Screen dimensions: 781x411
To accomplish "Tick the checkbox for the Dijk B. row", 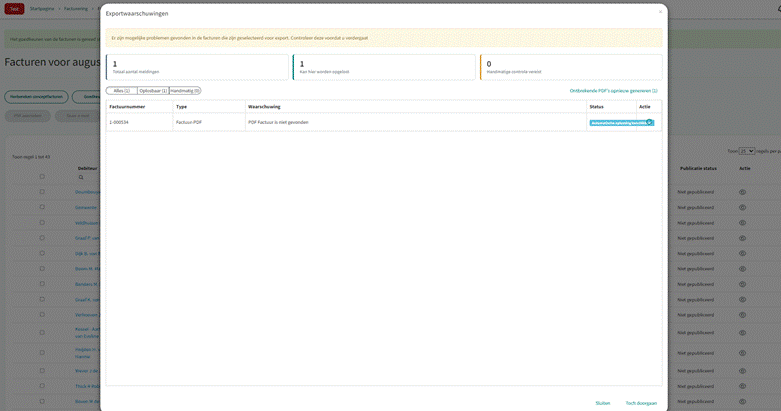I will point(42,253).
